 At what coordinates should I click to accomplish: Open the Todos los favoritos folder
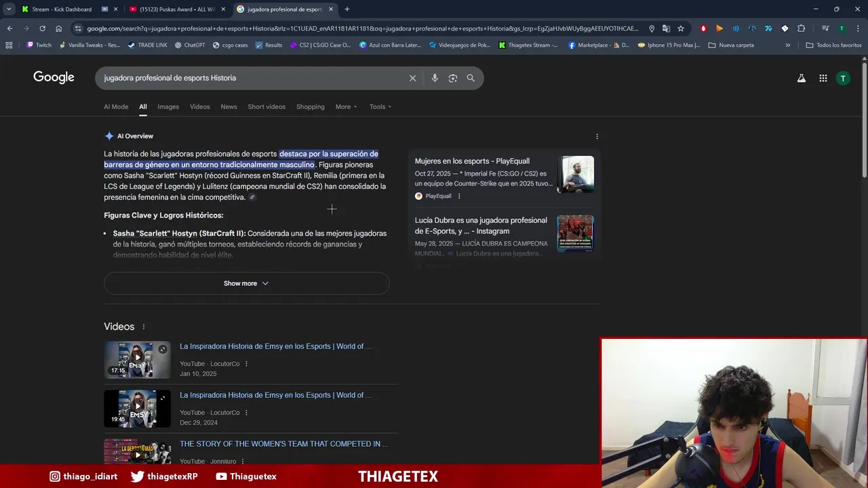833,45
